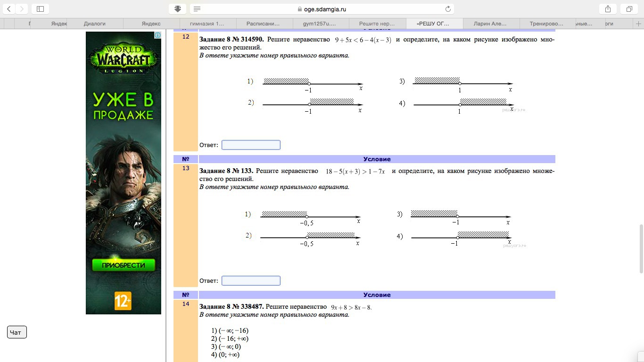Click the ad info icon on banner
This screenshot has width=644, height=362.
(x=157, y=35)
